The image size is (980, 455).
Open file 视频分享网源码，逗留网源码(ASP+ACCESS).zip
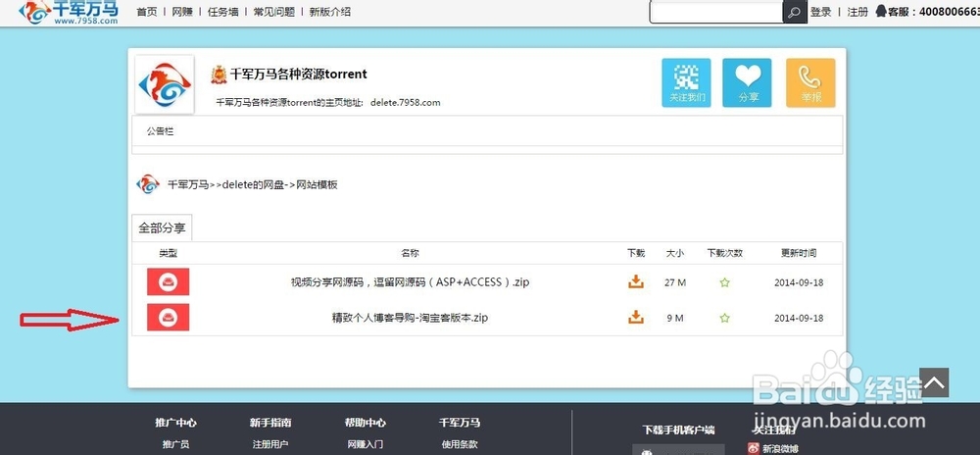tap(410, 282)
